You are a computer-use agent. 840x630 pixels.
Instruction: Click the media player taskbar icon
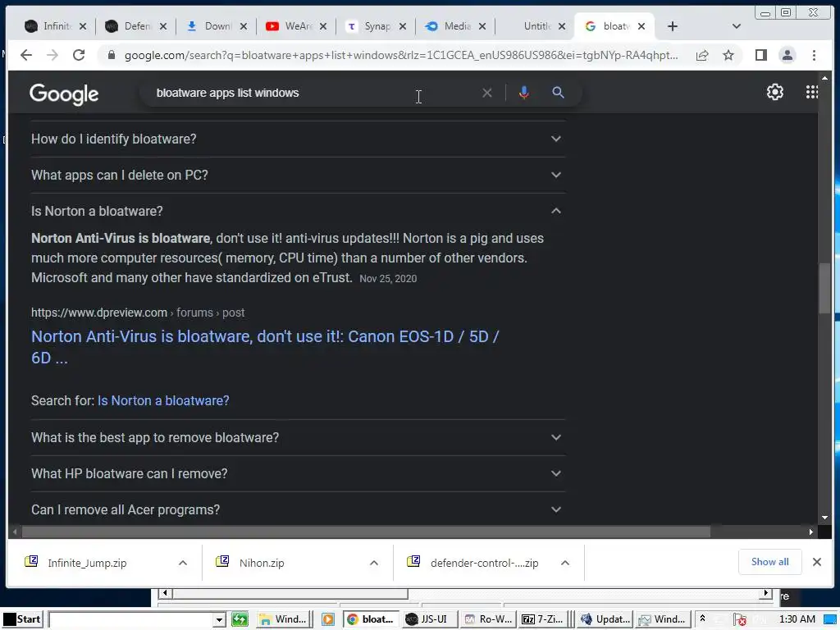click(x=328, y=620)
